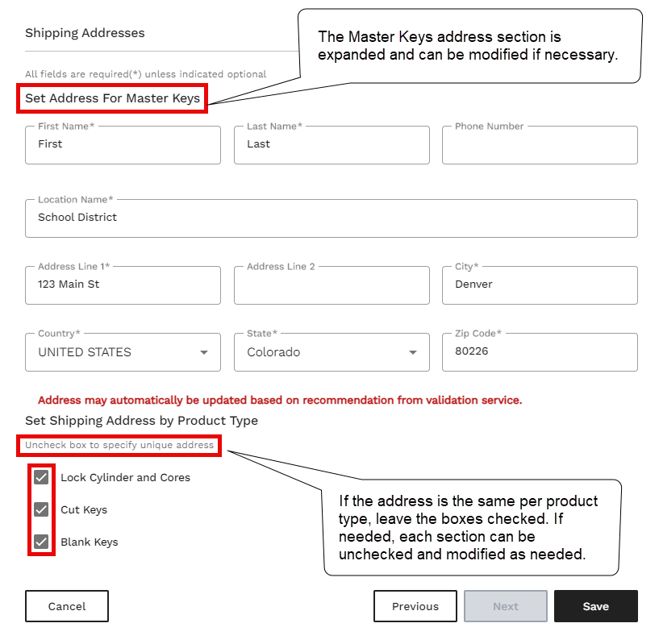
Task: Click the empty Address Line 2 field
Action: (332, 285)
